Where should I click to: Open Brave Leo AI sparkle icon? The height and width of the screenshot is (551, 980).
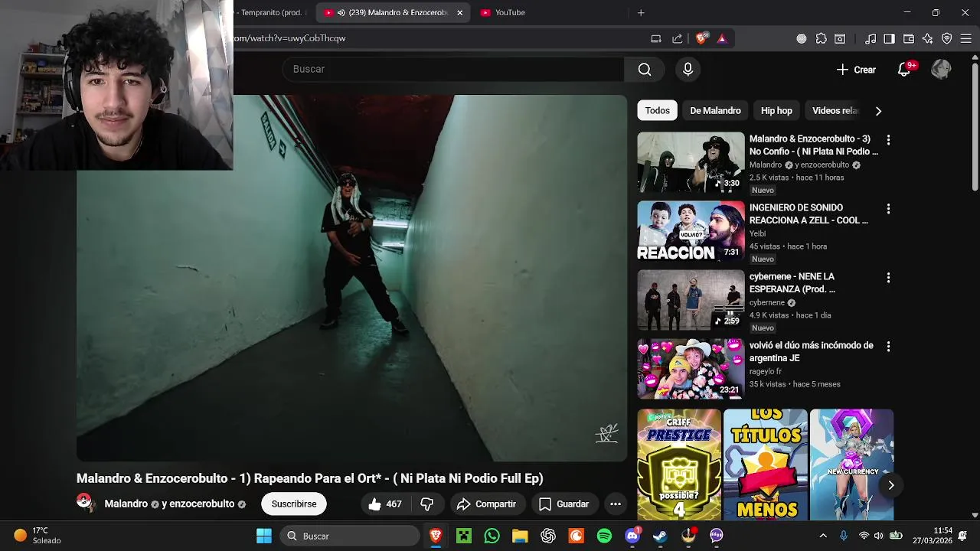pyautogui.click(x=928, y=38)
